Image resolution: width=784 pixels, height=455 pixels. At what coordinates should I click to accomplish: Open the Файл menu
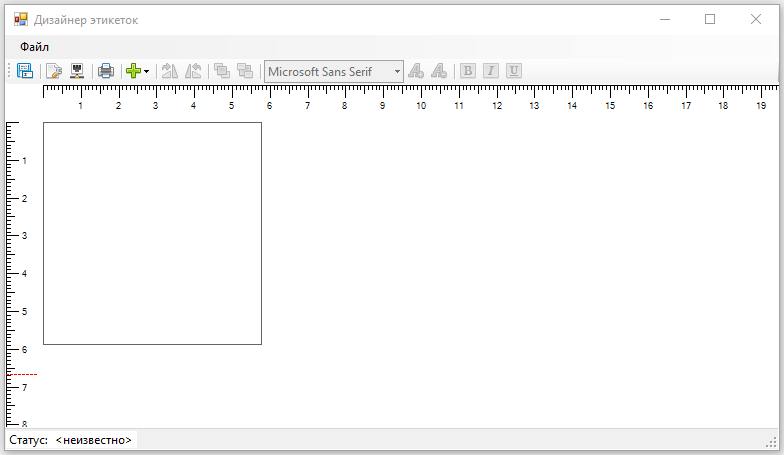[34, 47]
